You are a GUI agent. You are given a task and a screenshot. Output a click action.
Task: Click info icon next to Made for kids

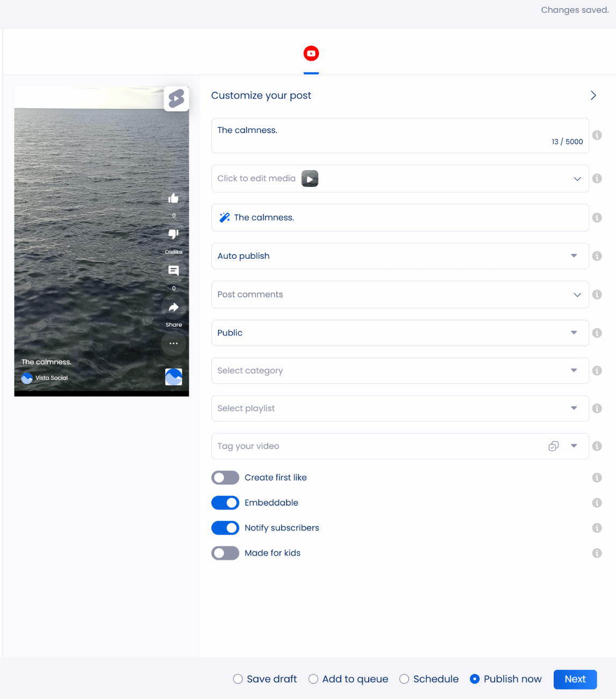pos(597,553)
